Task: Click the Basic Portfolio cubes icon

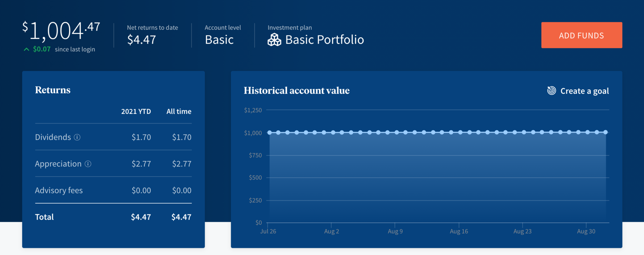Action: coord(274,40)
